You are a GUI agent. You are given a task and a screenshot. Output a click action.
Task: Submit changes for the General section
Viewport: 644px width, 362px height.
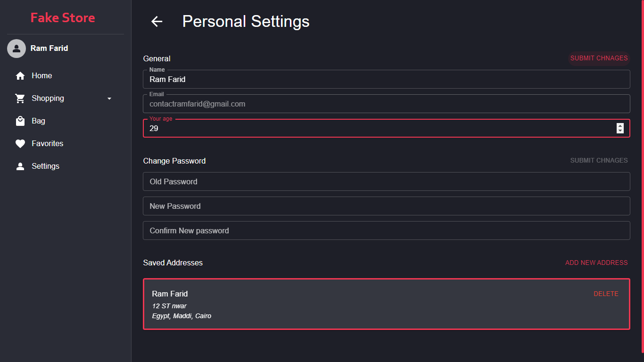(x=599, y=58)
